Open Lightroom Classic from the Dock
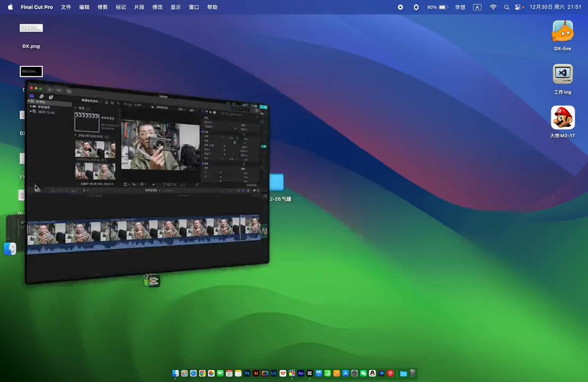Screen dimensions: 588x382 click(x=274, y=374)
